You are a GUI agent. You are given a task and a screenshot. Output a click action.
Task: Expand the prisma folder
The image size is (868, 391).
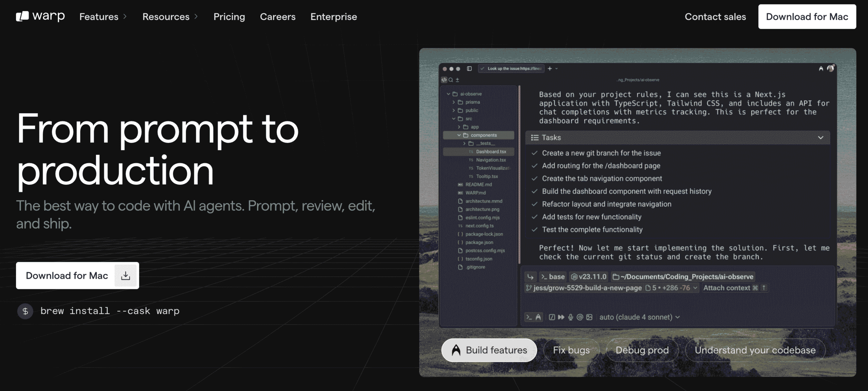pyautogui.click(x=454, y=102)
